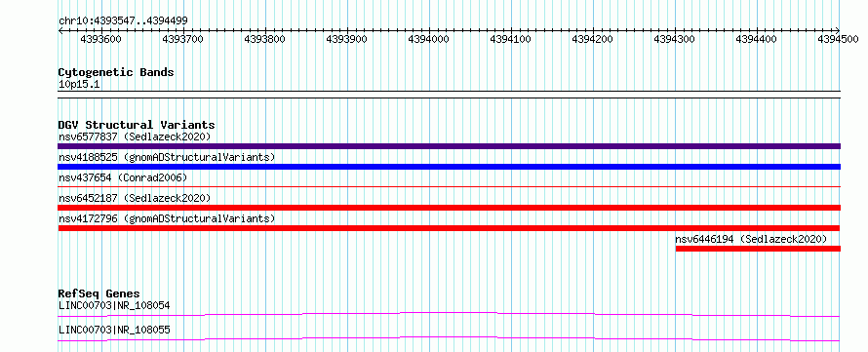The width and height of the screenshot is (868, 352).
Task: Click the red nsv6452187 variant bar
Action: coord(449,208)
